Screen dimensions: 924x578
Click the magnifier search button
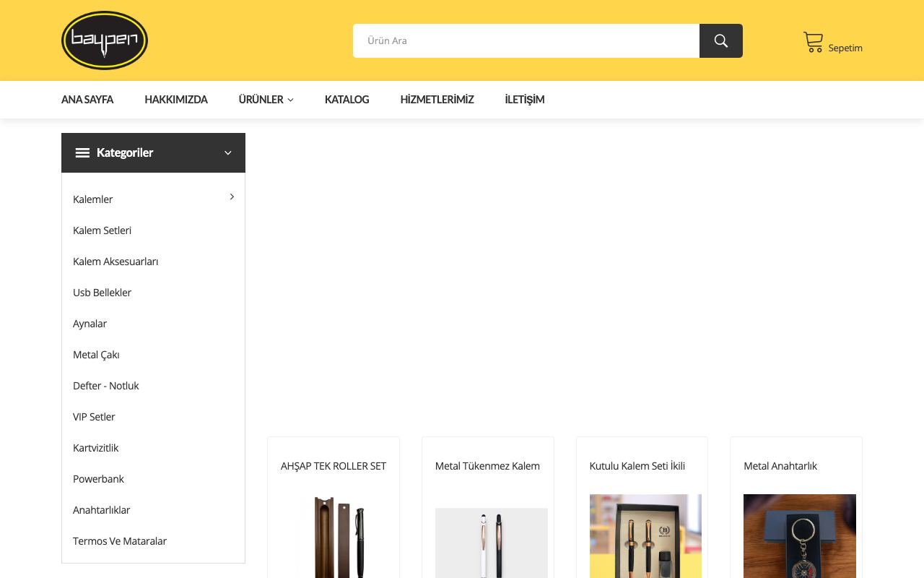(x=720, y=40)
